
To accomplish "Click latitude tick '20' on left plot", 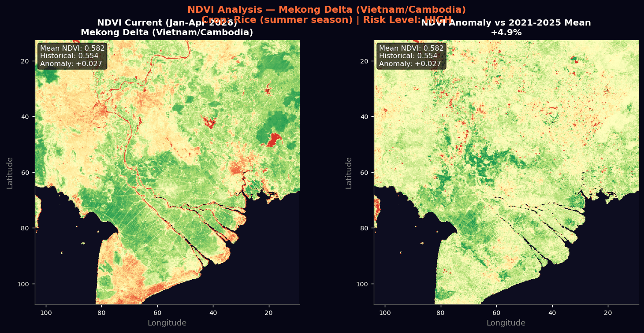I will pyautogui.click(x=25, y=61).
